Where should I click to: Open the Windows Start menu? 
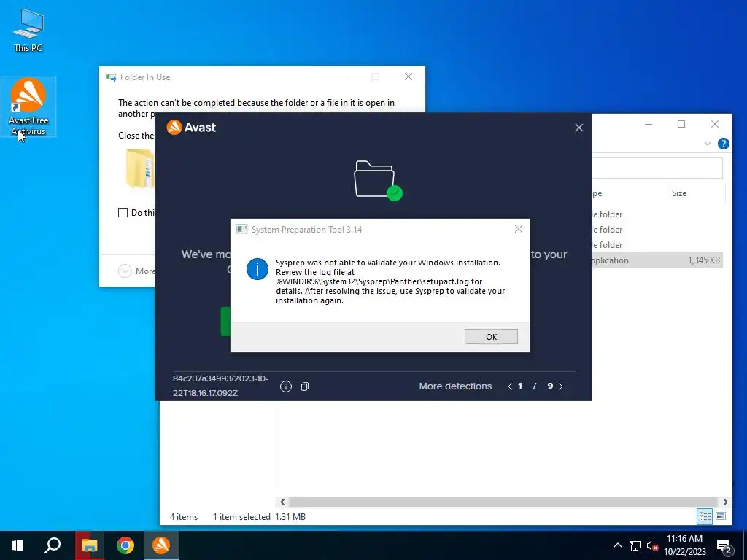point(18,545)
